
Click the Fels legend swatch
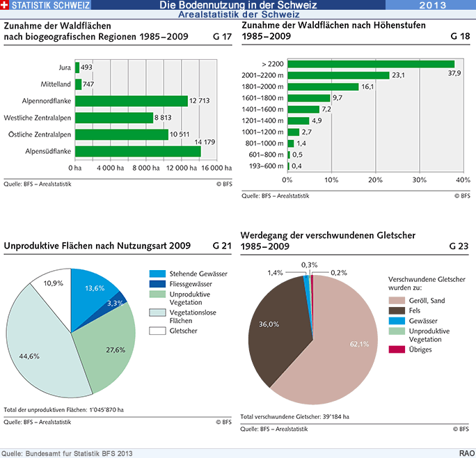coord(397,310)
